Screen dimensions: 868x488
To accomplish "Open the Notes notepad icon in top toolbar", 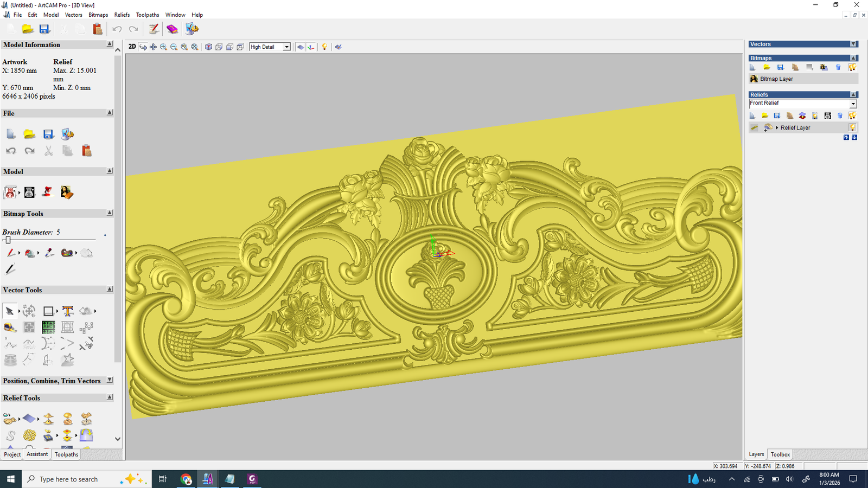I will (x=154, y=29).
